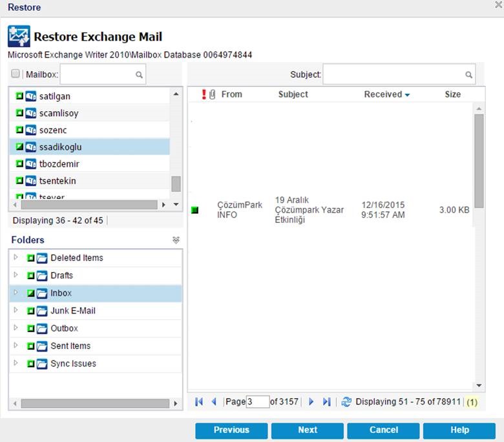Toggle the satilgan selection checkbox
The image size is (504, 442).
19,96
